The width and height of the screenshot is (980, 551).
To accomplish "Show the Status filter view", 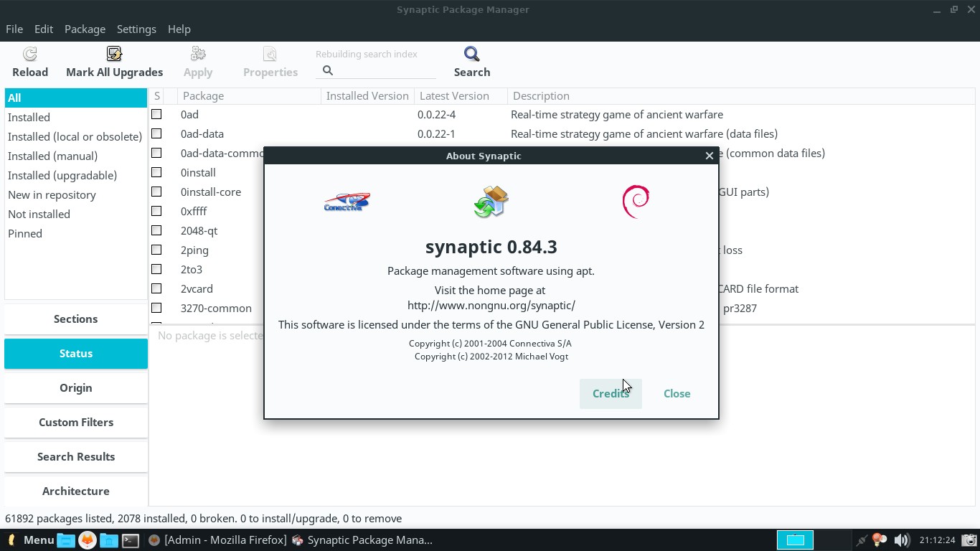I will pyautogui.click(x=76, y=354).
